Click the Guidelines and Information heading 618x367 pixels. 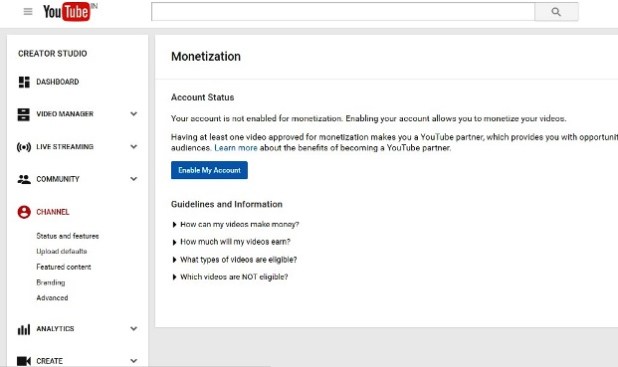click(227, 204)
